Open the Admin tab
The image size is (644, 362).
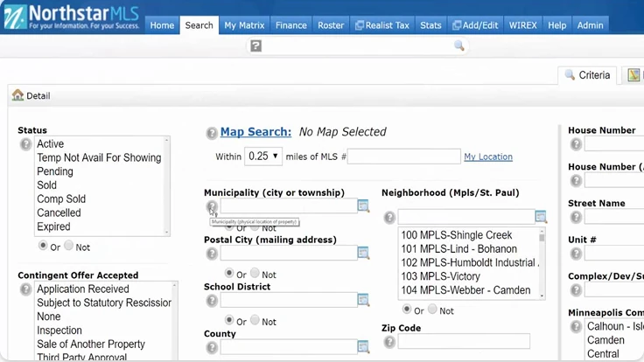pos(591,25)
